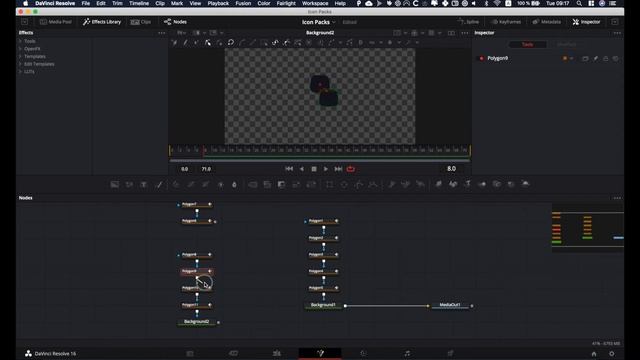Open the Clips panel
The image size is (640, 360).
point(141,22)
